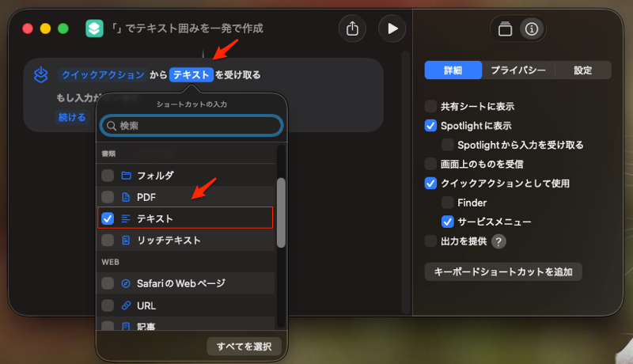This screenshot has height=364, width=633.
Task: Open the テキスト input type token
Action: (x=191, y=74)
